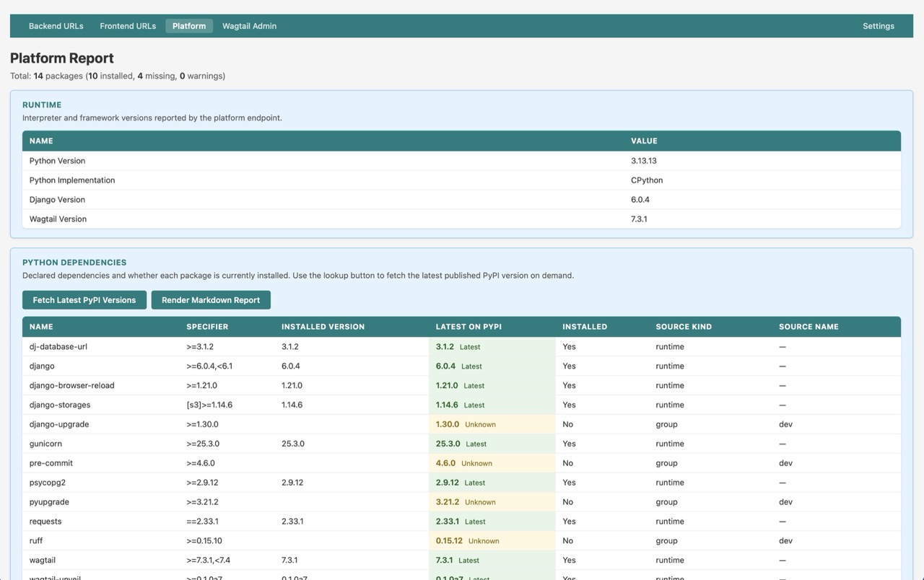Open the Frontend URLs tab

click(x=128, y=26)
